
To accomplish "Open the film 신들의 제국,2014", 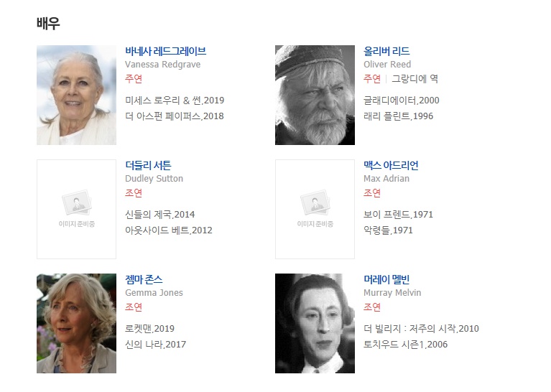I will point(160,215).
